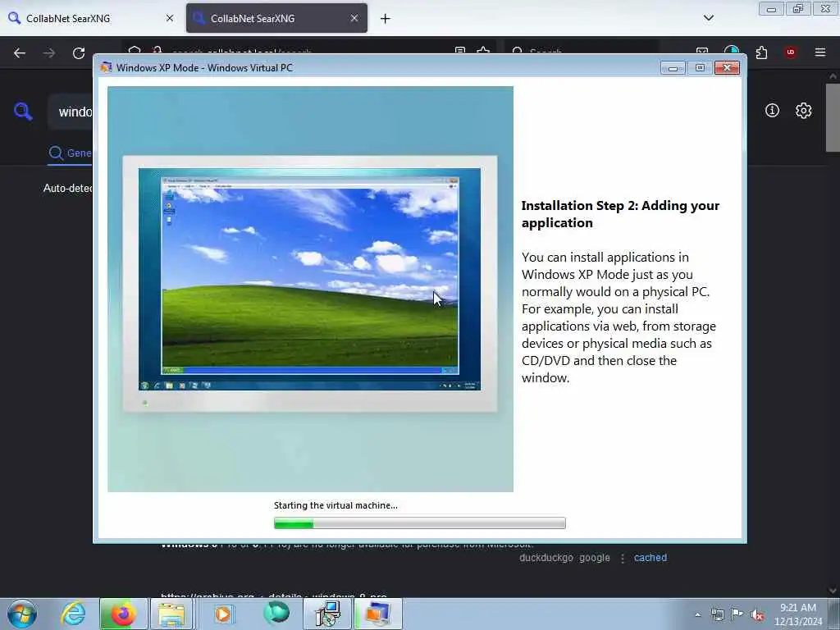Image resolution: width=840 pixels, height=630 pixels.
Task: Minimize the Windows XP Mode window
Action: pos(673,68)
